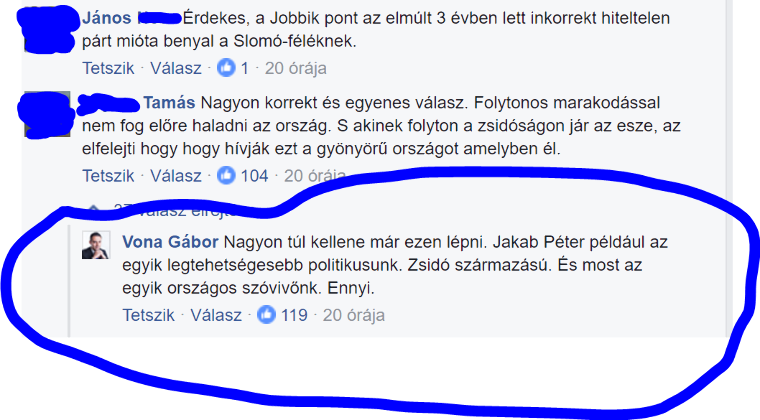Click János's blurred avatar
Image resolution: width=760 pixels, height=420 pixels.
click(47, 30)
